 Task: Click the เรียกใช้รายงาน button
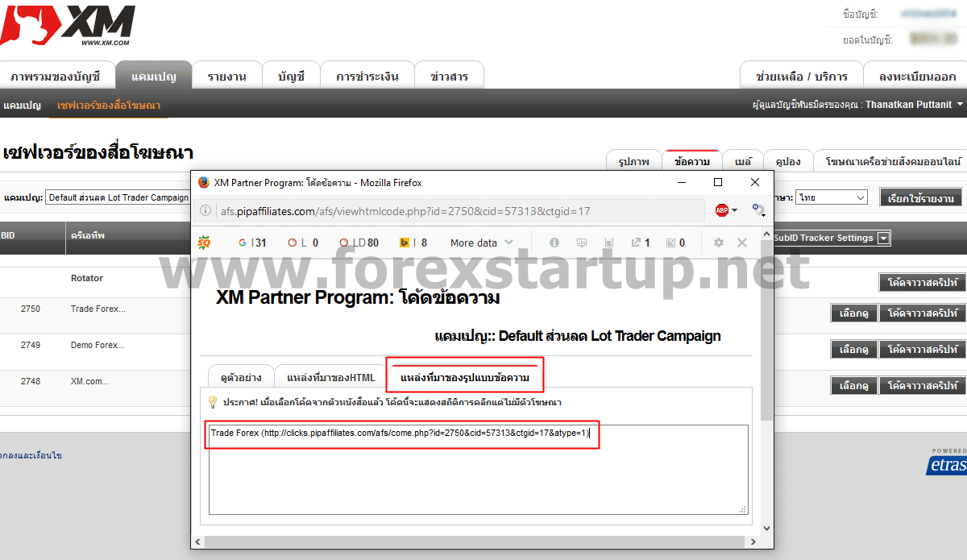click(x=920, y=198)
